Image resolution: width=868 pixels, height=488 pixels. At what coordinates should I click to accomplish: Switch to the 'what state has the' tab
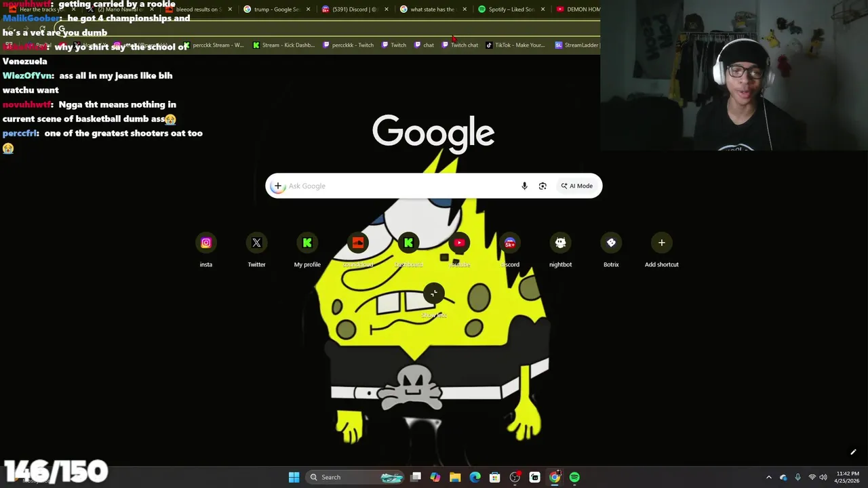(432, 9)
